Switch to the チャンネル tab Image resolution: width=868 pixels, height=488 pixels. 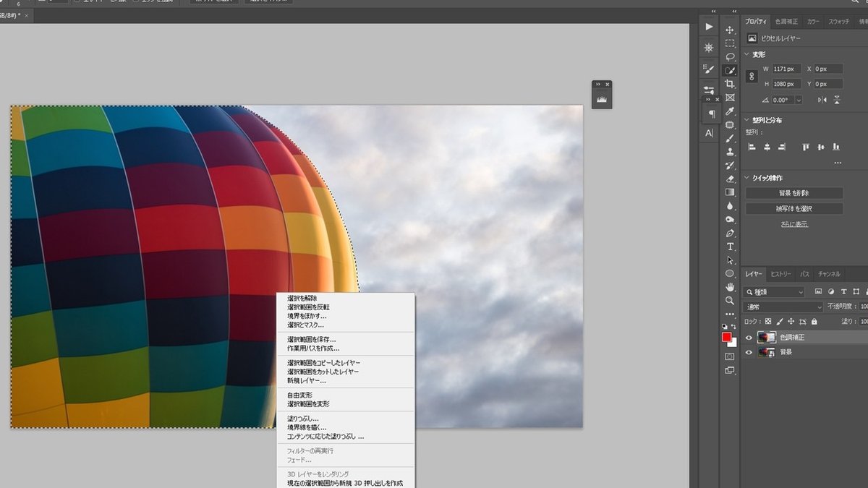click(829, 274)
